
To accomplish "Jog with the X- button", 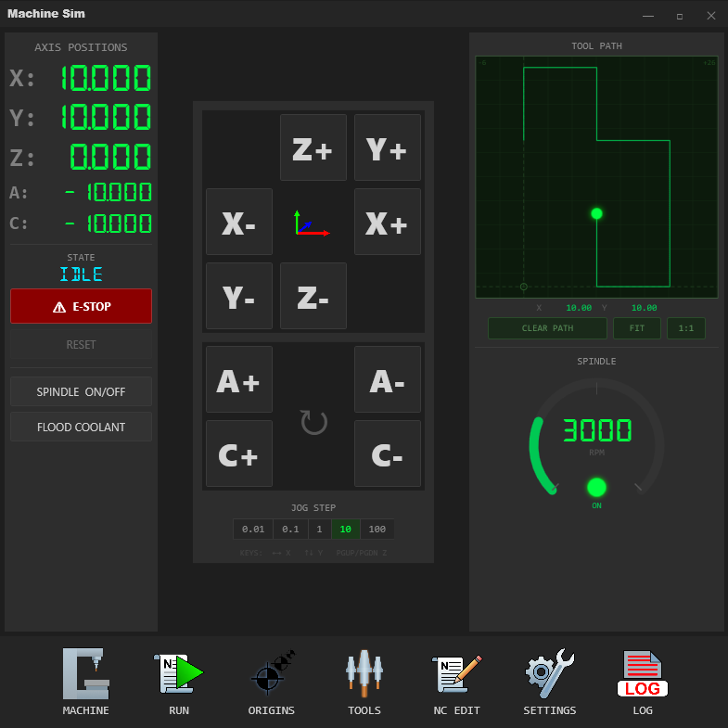I will coord(239,222).
